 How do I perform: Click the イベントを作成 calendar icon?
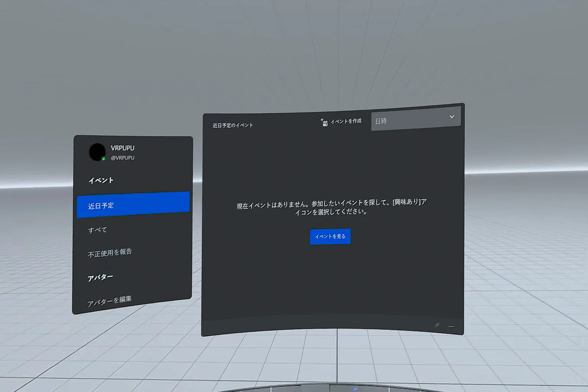[x=324, y=122]
